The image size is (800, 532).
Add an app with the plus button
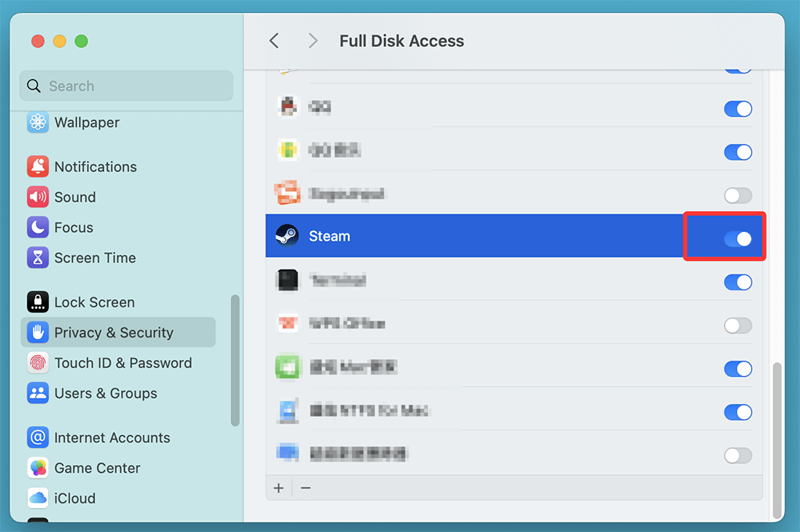coord(278,487)
